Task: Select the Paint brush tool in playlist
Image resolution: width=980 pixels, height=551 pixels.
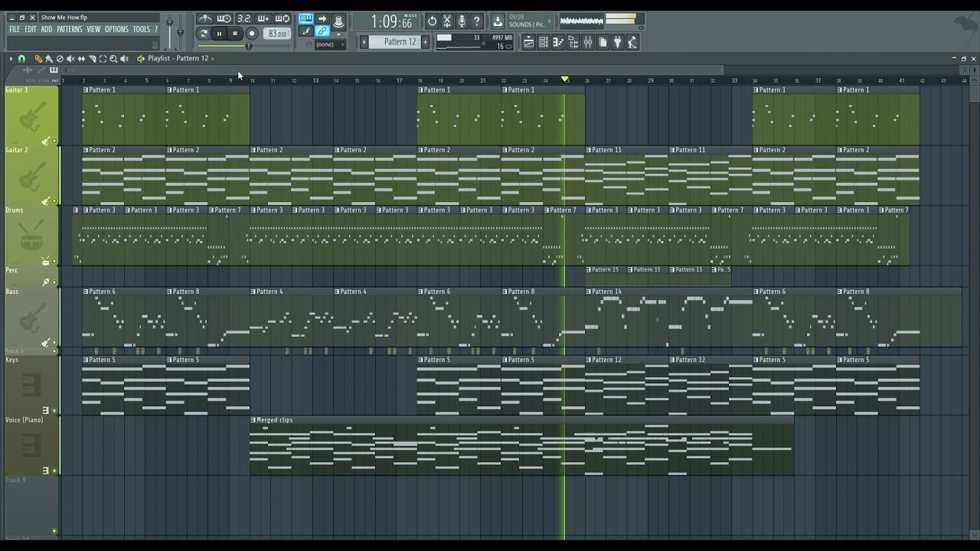Action: click(x=49, y=58)
